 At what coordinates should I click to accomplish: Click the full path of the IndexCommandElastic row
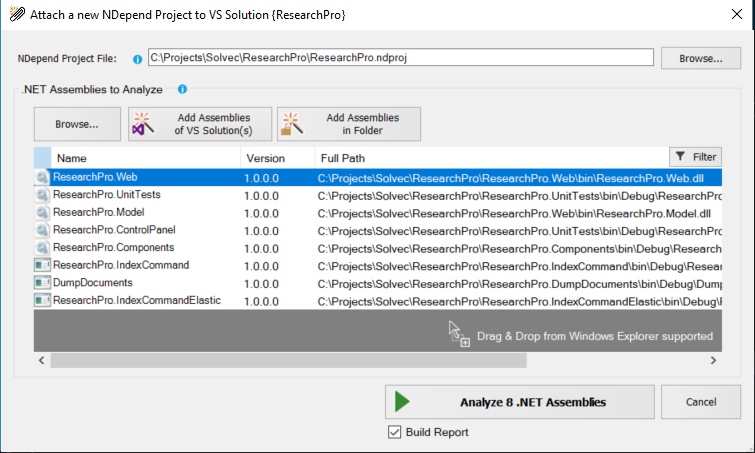click(520, 302)
